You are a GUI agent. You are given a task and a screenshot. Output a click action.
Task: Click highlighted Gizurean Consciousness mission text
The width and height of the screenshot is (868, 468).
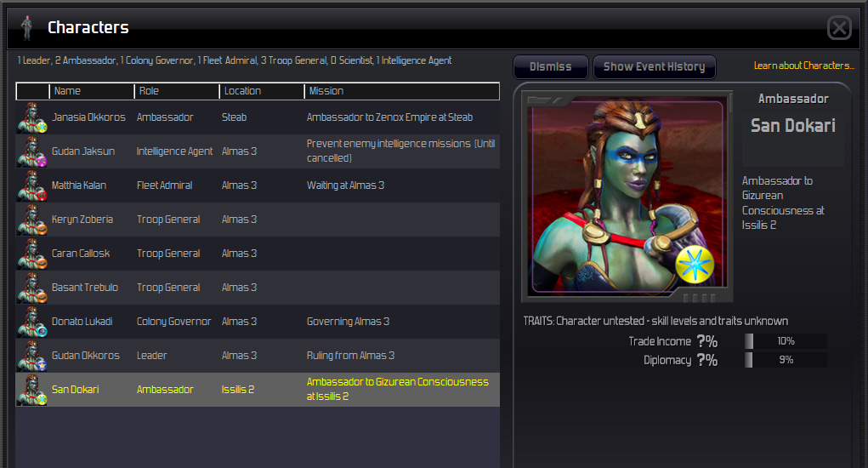point(398,390)
